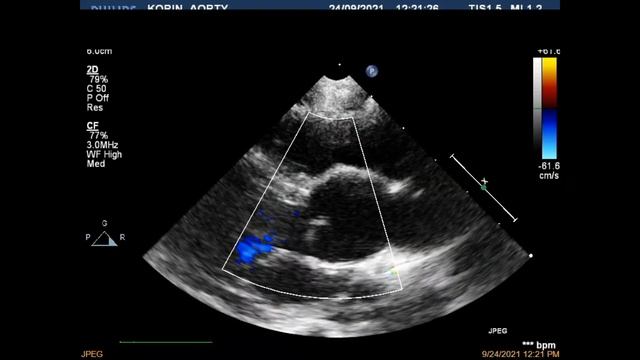This screenshot has height=360, width=640.
Task: Click the 79% 2D gain value
Action: coord(98,79)
